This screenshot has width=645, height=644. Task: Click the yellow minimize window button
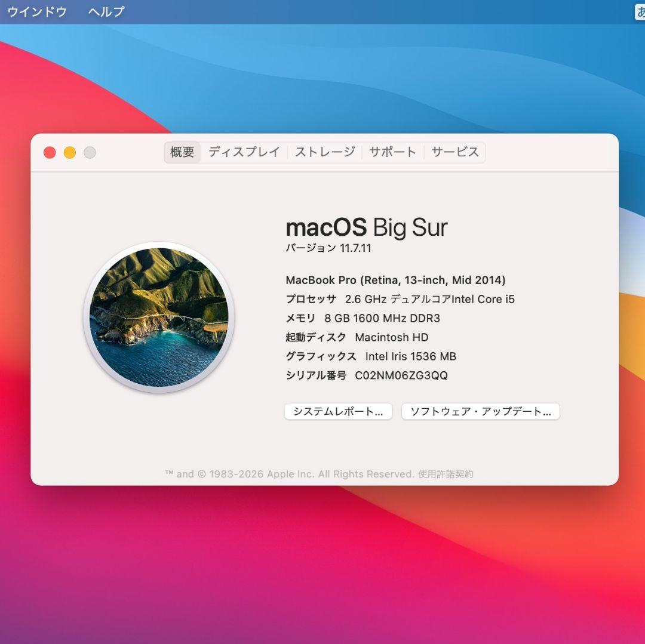point(69,152)
